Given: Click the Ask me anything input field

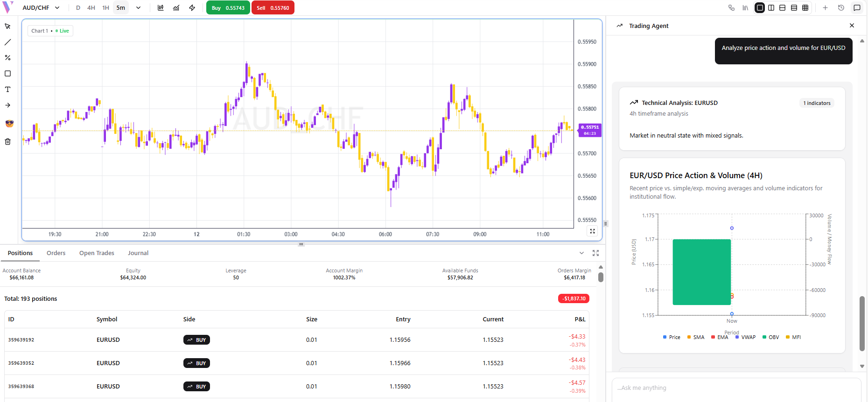Looking at the screenshot, I should tap(735, 388).
